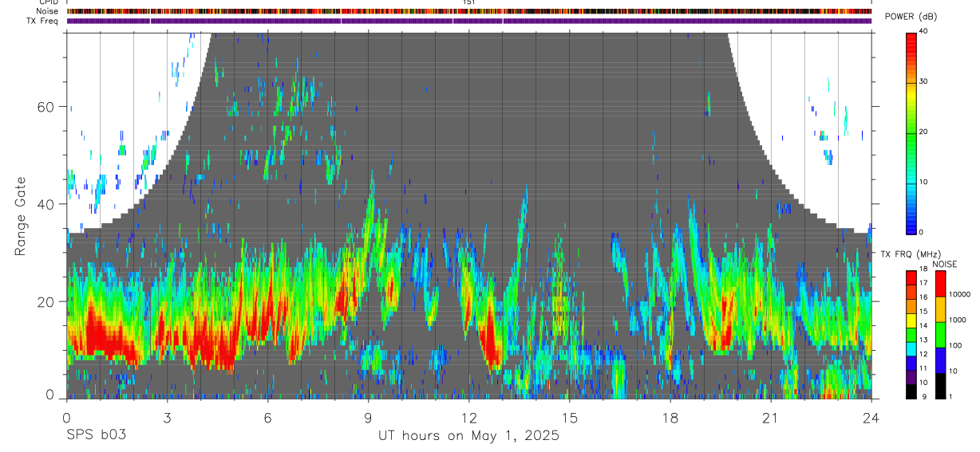
Task: Click the Noise strip at the plot top
Action: click(469, 11)
